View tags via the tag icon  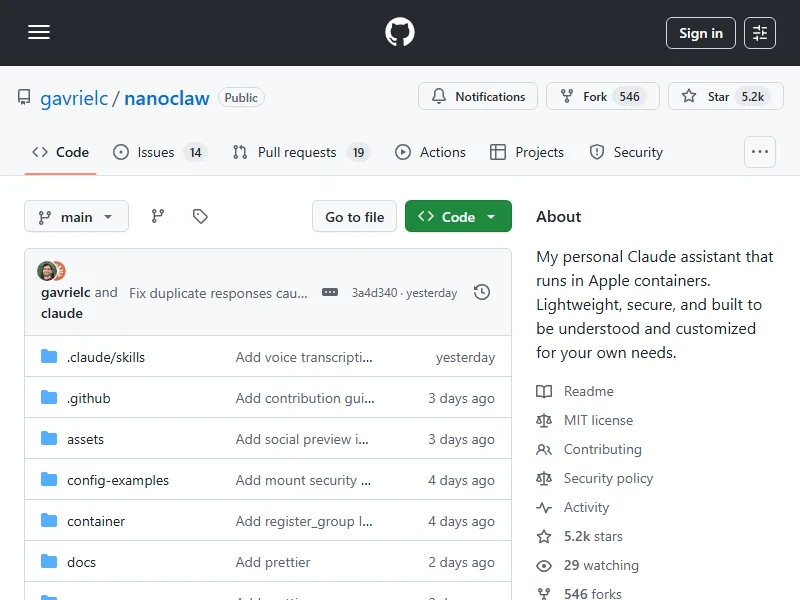pyautogui.click(x=200, y=216)
